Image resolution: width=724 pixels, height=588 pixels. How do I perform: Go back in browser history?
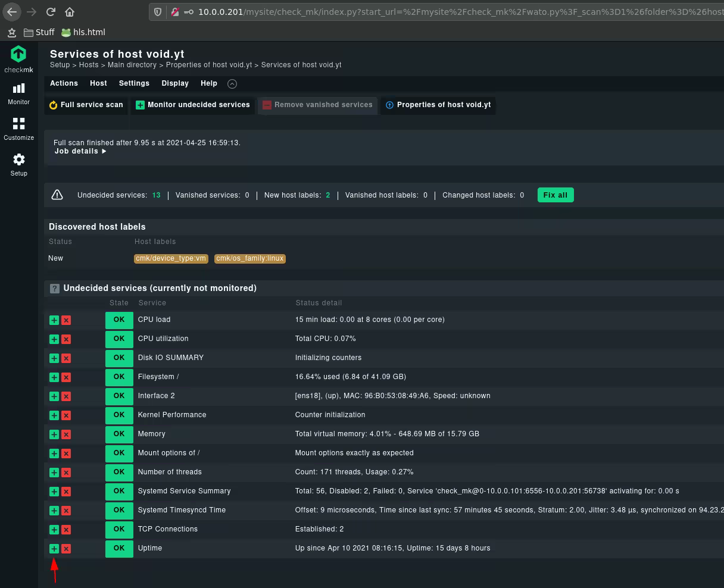[x=12, y=11]
